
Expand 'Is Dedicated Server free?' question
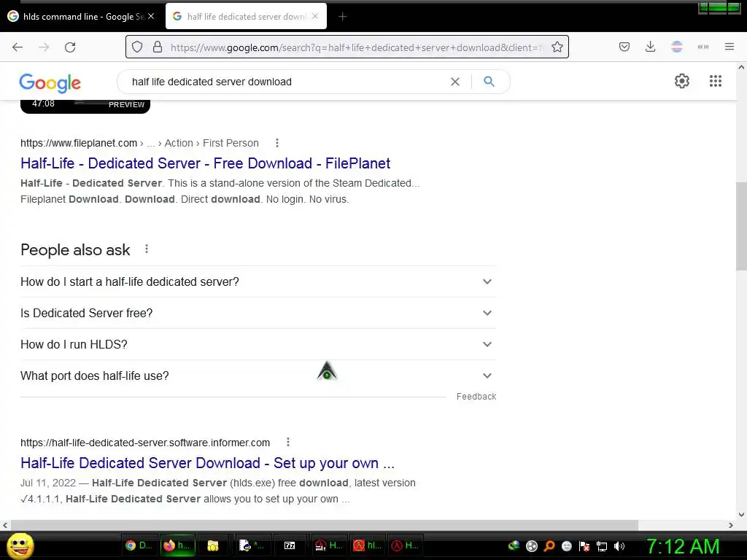click(258, 313)
